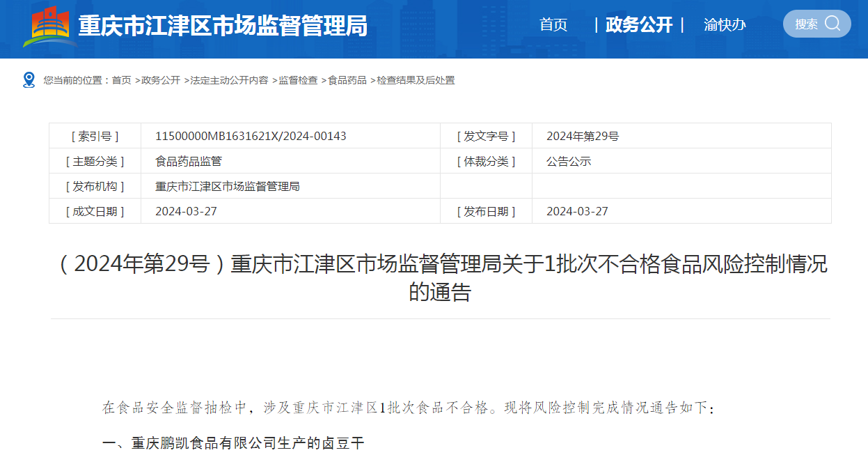This screenshot has width=868, height=455.
Task: Click the document number 2024年第29号 cell
Action: (x=583, y=136)
